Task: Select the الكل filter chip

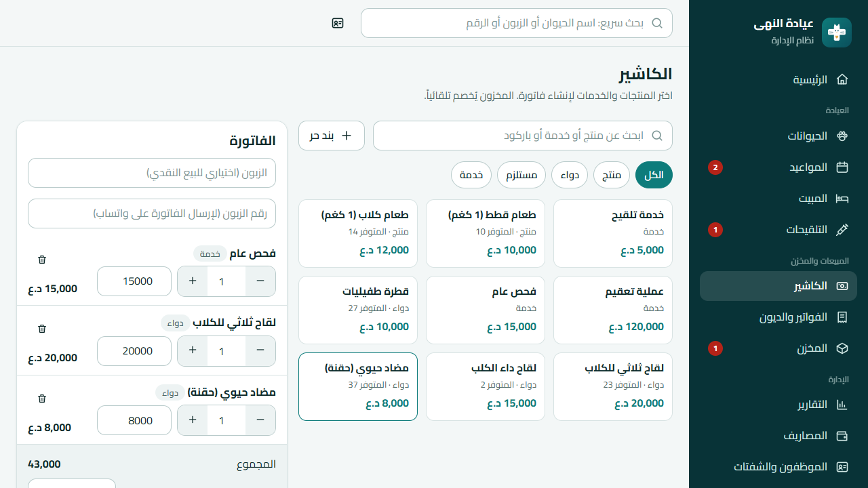Action: pos(654,175)
